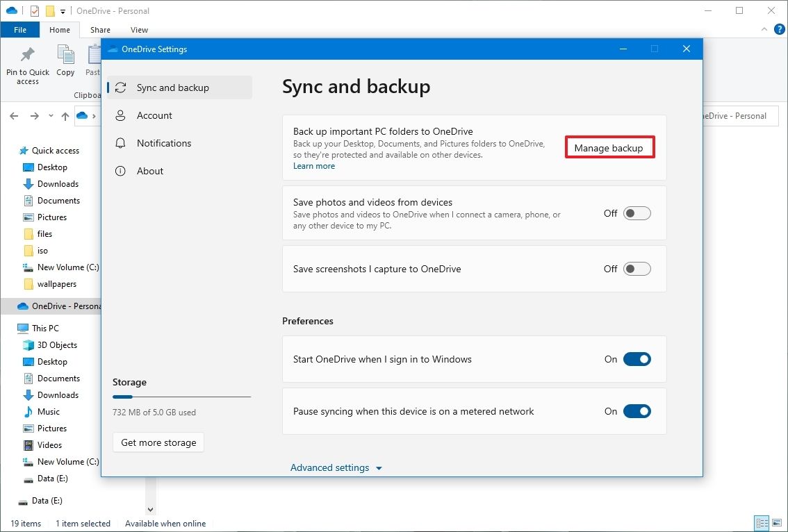This screenshot has height=532, width=788.
Task: Open the Account section in OneDrive settings
Action: click(154, 115)
